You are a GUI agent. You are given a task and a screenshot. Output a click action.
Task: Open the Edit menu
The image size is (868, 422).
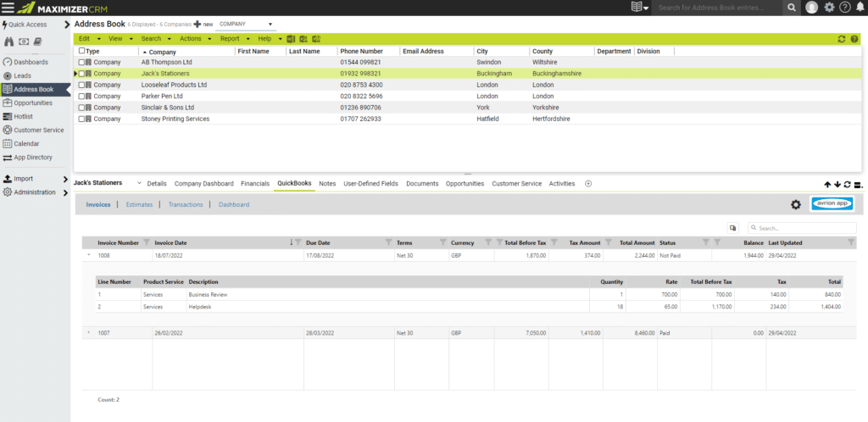tap(89, 39)
